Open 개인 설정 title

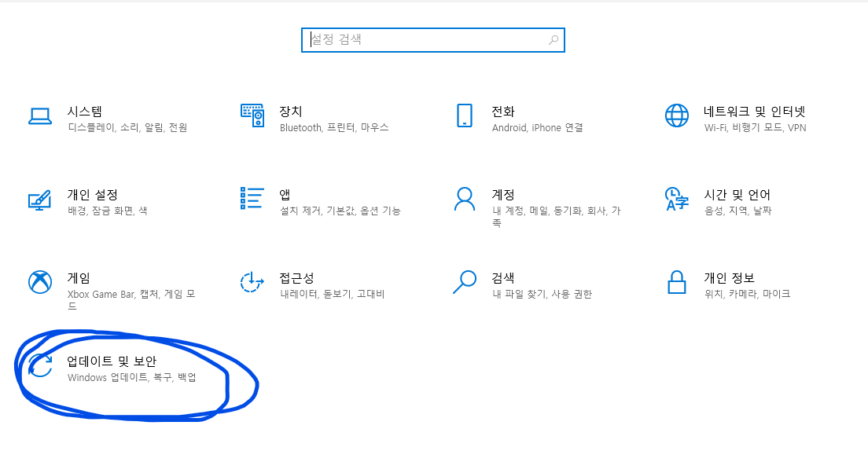(x=93, y=195)
